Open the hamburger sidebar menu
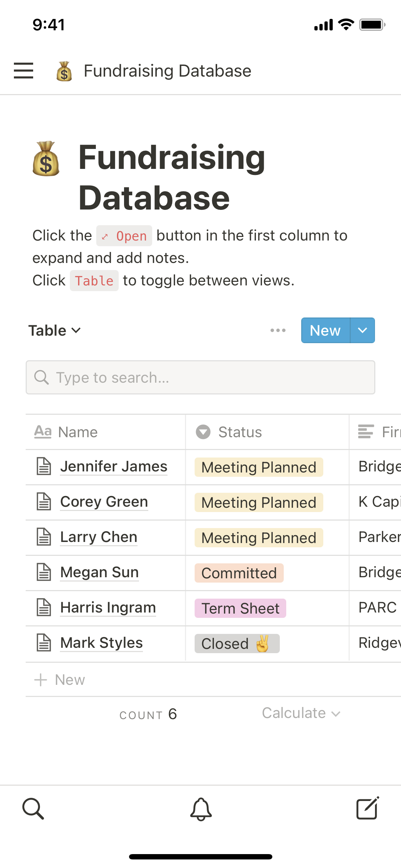Viewport: 401px width, 868px height. tap(24, 71)
